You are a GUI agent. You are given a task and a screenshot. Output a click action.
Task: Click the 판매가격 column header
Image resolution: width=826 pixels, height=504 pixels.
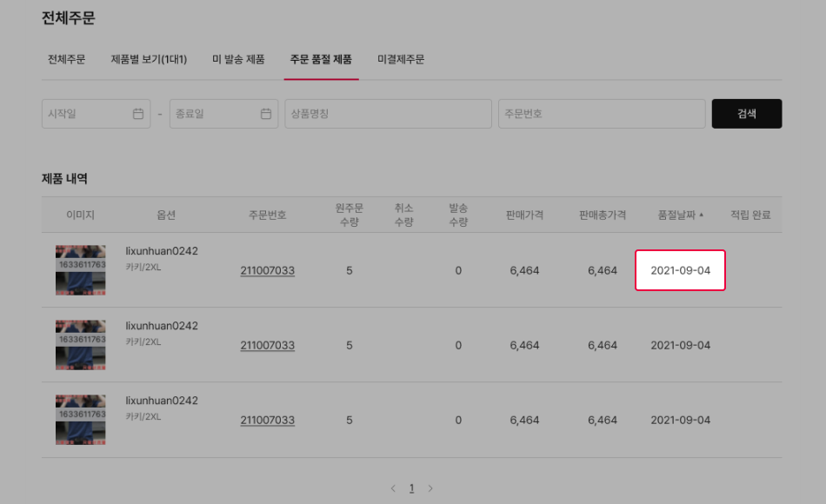(524, 215)
